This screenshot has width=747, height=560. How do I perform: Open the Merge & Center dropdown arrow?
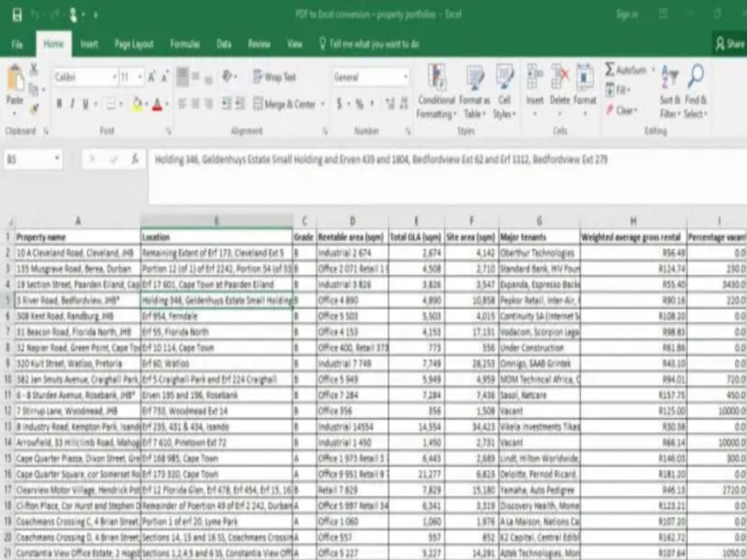pyautogui.click(x=323, y=104)
